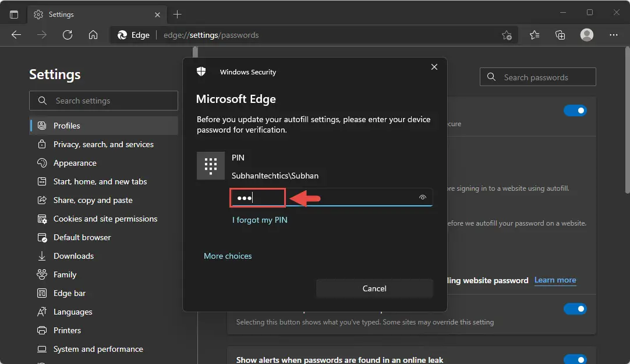Click the System and performance icon
This screenshot has width=630, height=364.
point(42,349)
